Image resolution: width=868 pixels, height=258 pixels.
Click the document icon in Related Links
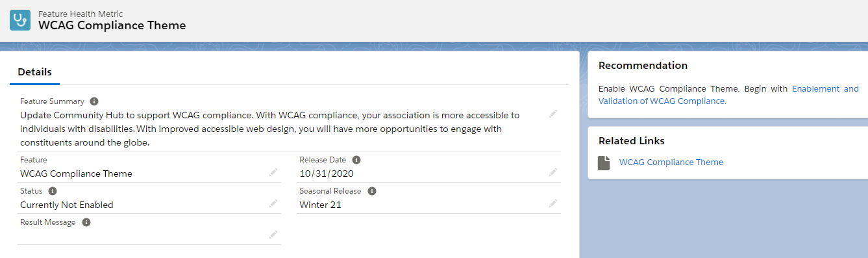(604, 162)
